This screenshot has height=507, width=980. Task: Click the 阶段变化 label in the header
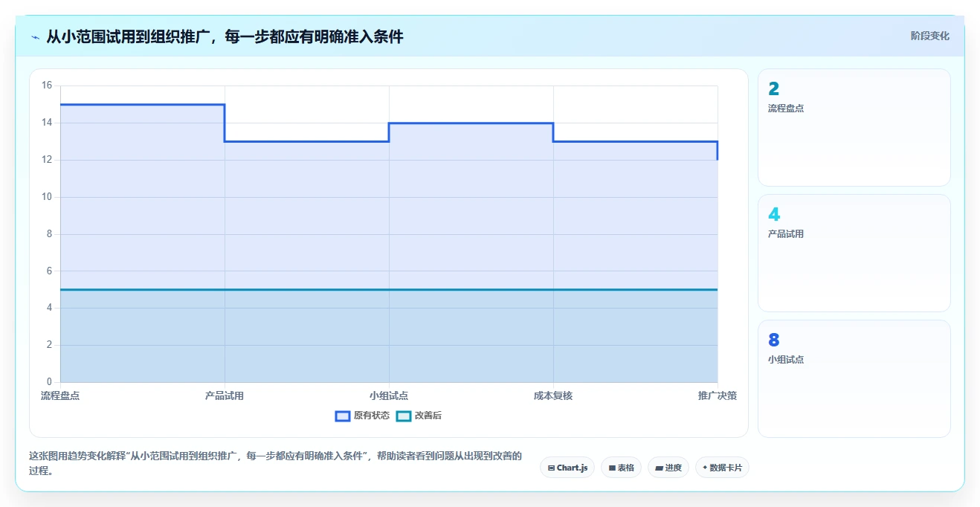click(x=929, y=36)
